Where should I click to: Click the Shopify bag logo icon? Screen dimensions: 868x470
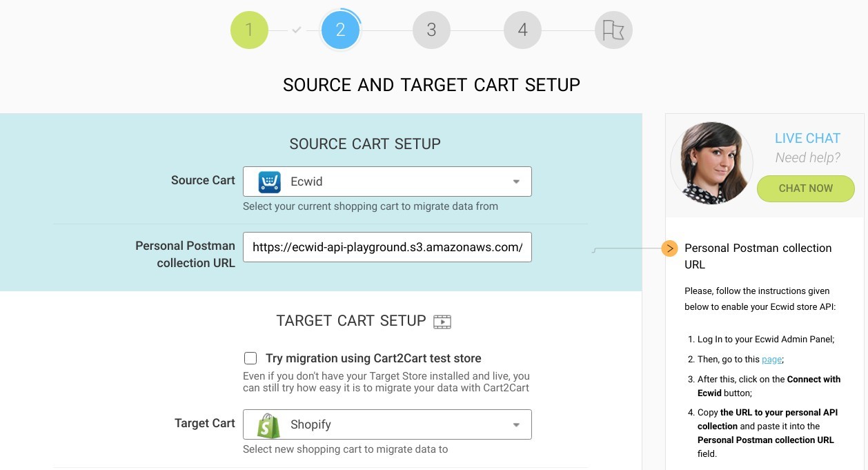click(269, 425)
